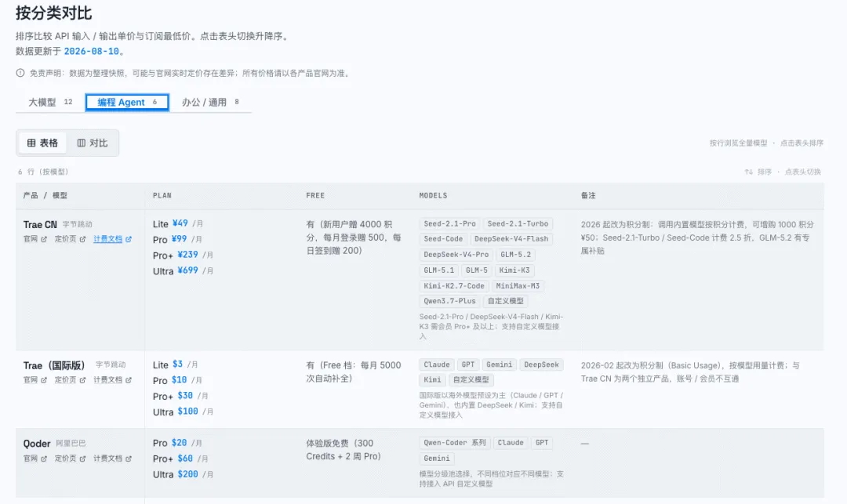Open Trae CN 官网 link
This screenshot has height=504, width=847.
click(35, 239)
